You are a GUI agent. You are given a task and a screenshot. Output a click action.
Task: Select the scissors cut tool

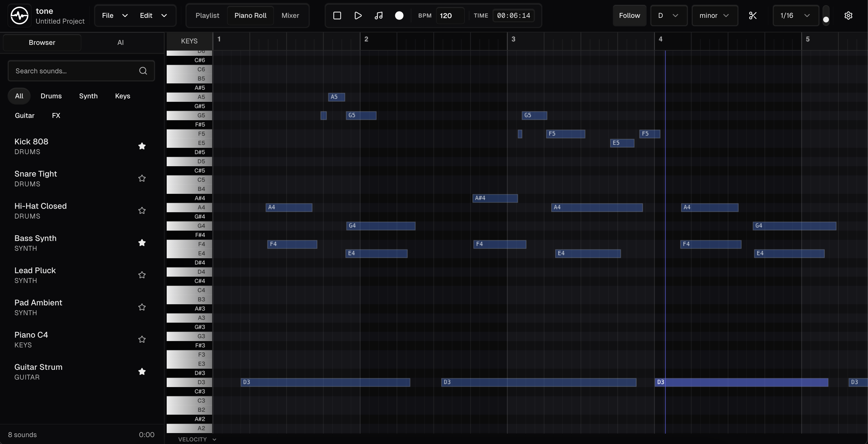point(752,16)
